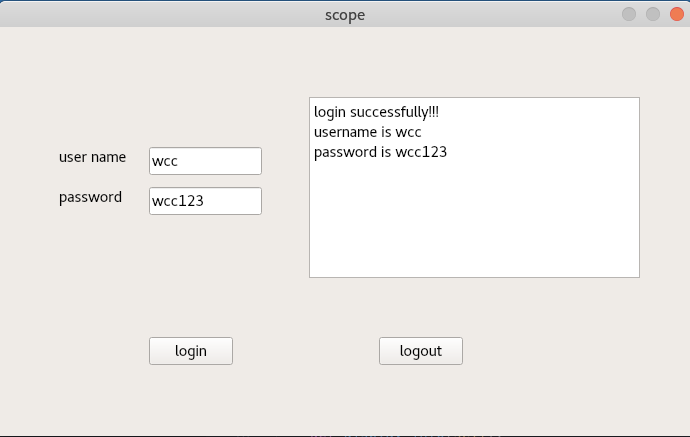Place cursor on "wcc" text in user name field

(x=165, y=161)
